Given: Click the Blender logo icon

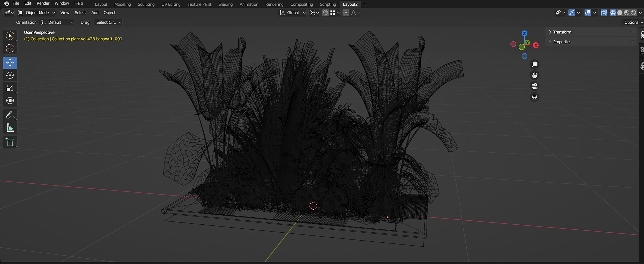Looking at the screenshot, I should click(x=6, y=3).
